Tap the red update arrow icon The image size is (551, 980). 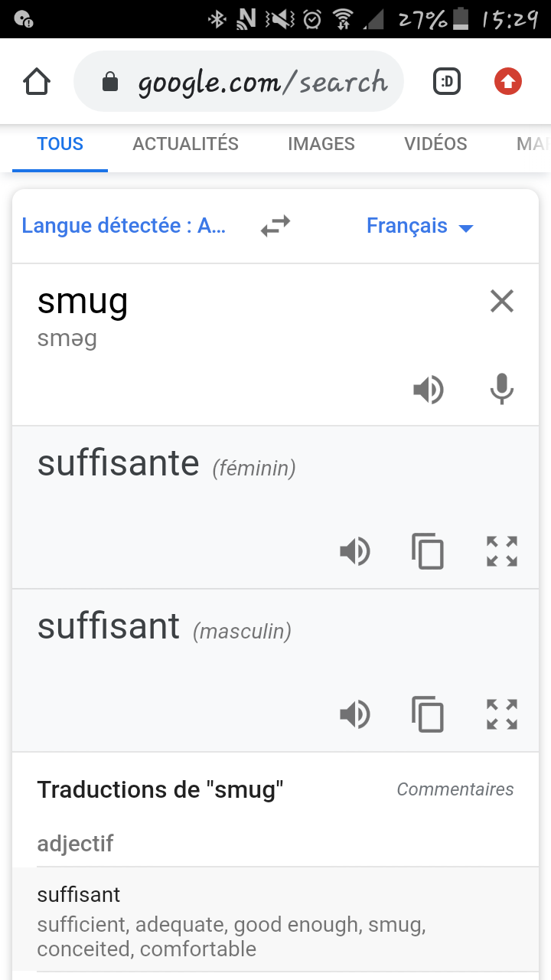(x=508, y=81)
